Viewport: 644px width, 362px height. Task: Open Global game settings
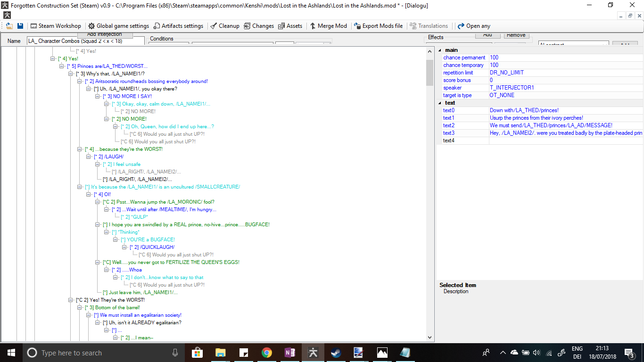point(118,26)
